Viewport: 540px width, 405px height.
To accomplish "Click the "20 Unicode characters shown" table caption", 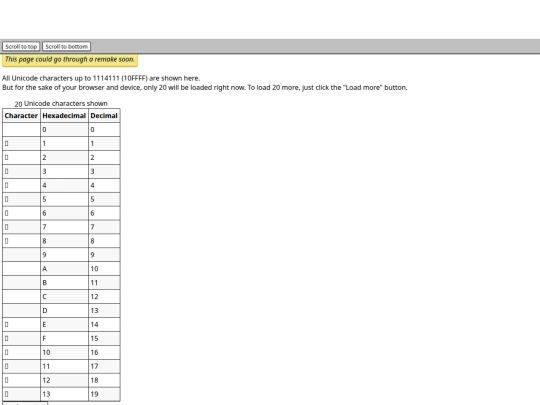I will [x=61, y=104].
